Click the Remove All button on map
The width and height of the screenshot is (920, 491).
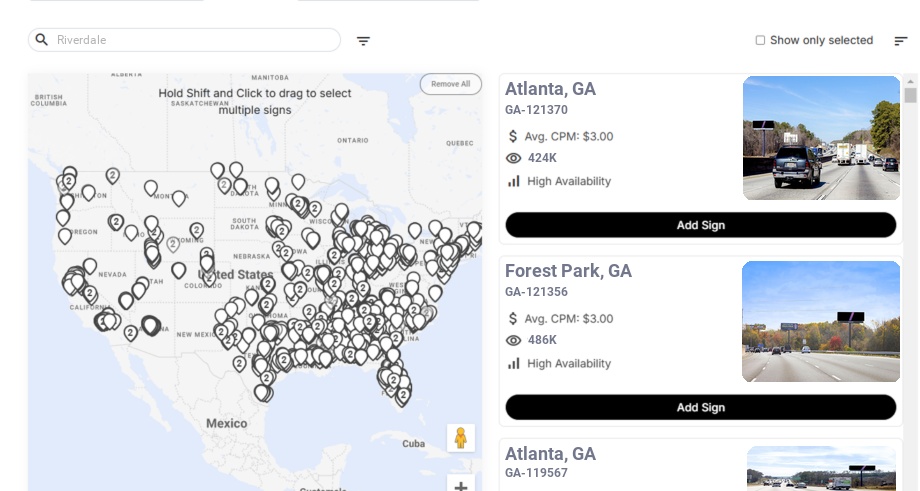(x=450, y=84)
